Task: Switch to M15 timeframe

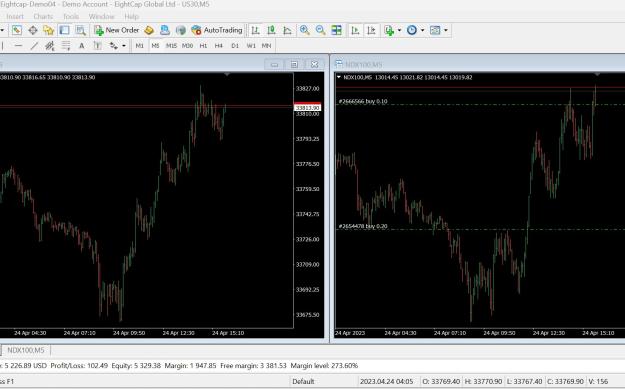Action: click(171, 46)
